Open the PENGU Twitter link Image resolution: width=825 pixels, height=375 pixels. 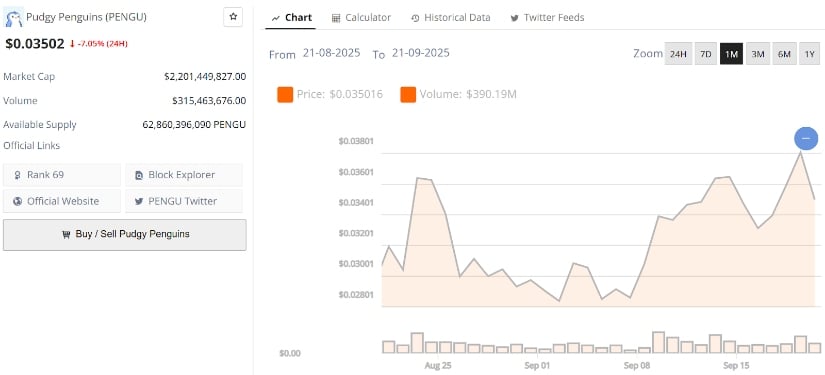184,201
